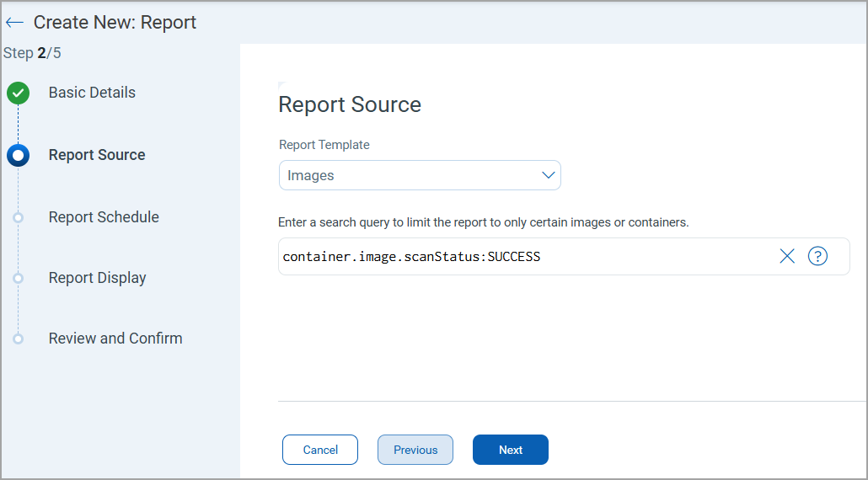
Task: Click the Review and Confirm step dot
Action: pyautogui.click(x=18, y=339)
